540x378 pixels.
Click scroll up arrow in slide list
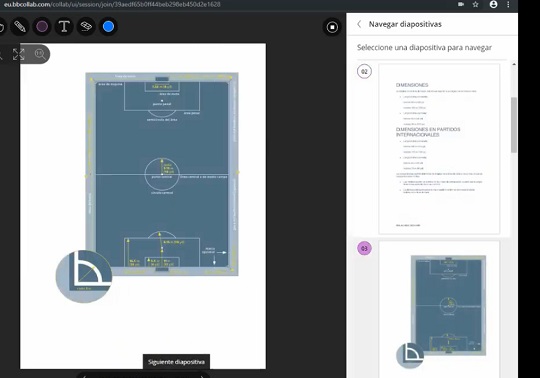point(514,64)
